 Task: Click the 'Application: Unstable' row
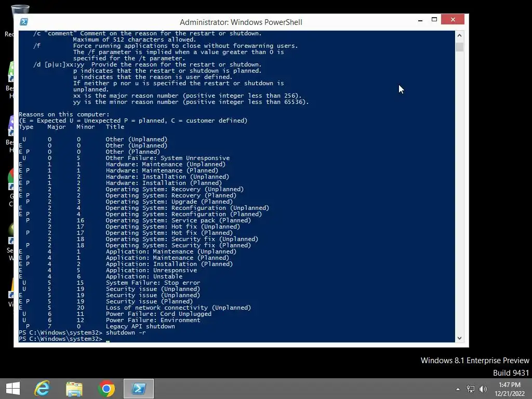(x=100, y=276)
